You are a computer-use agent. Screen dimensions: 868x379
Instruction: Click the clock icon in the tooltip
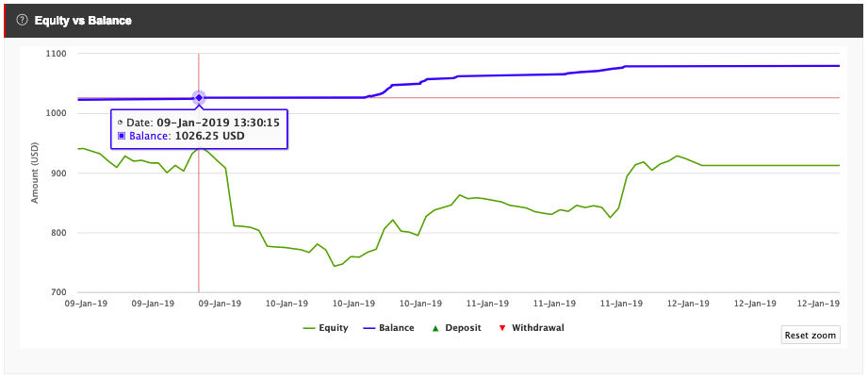point(120,123)
